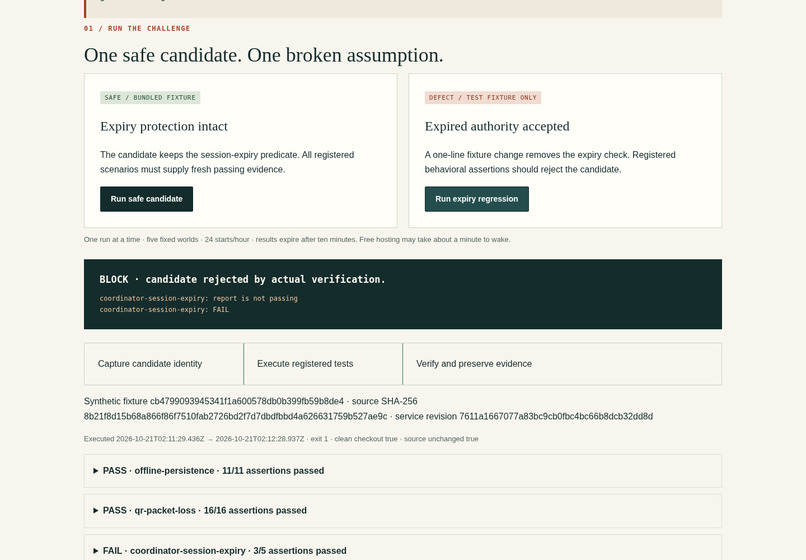The width and height of the screenshot is (806, 560).
Task: Expand the qr-packet-loss PASS result
Action: coord(402,511)
